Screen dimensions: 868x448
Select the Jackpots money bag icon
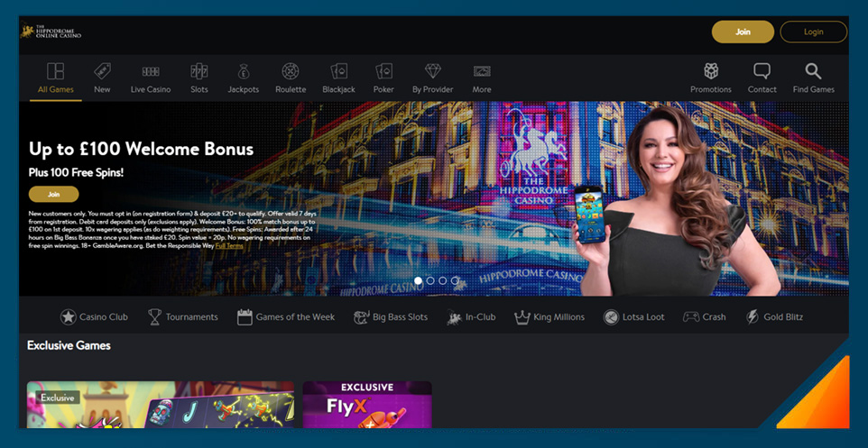244,71
